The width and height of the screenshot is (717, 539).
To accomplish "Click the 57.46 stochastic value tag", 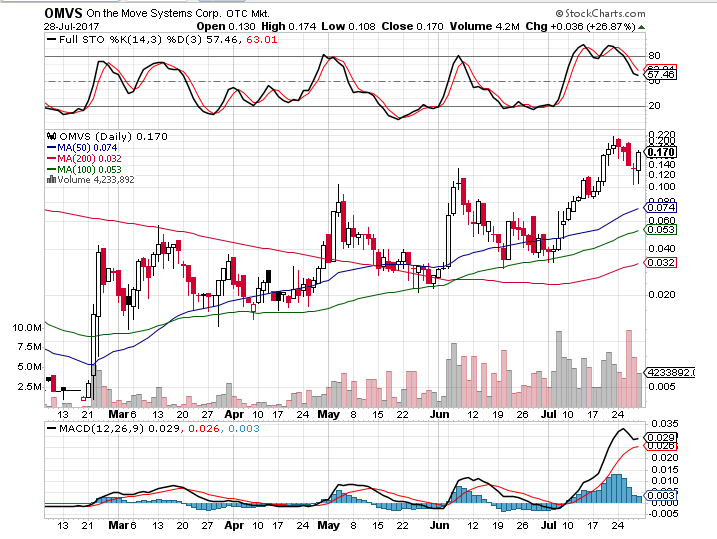I will coord(661,75).
